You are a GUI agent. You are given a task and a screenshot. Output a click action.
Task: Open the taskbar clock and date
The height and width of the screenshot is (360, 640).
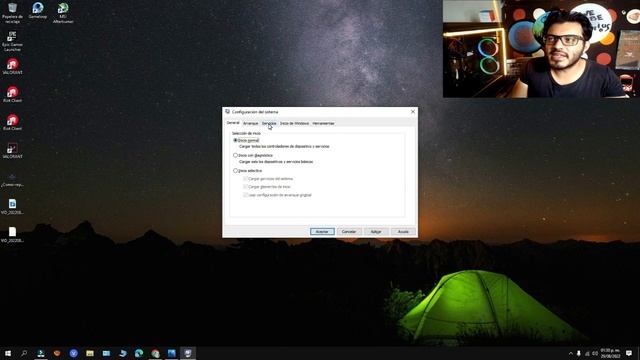(x=610, y=353)
